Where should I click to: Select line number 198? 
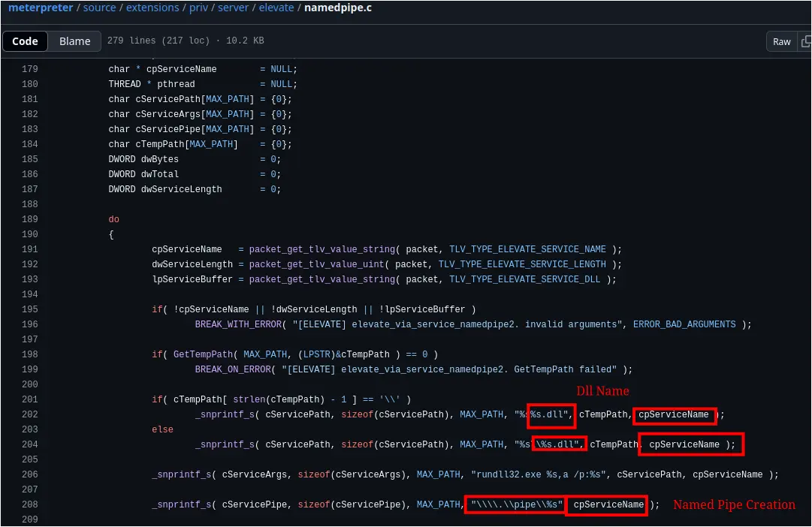[29, 354]
